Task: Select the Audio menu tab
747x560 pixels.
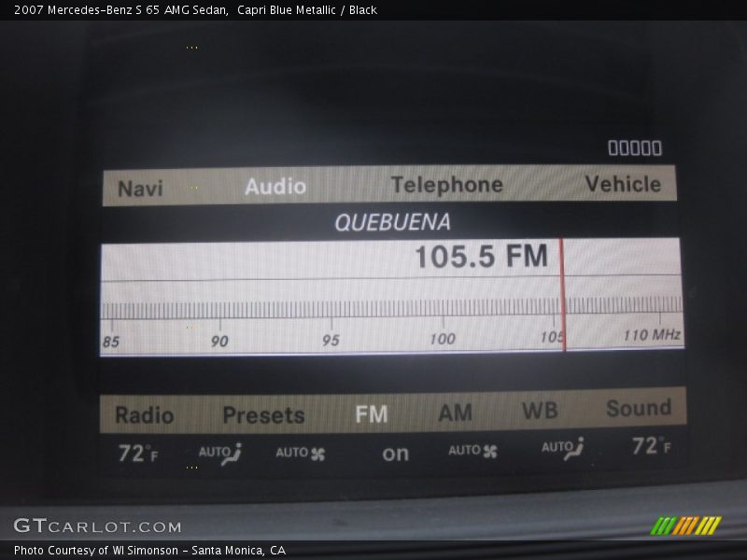Action: (275, 187)
